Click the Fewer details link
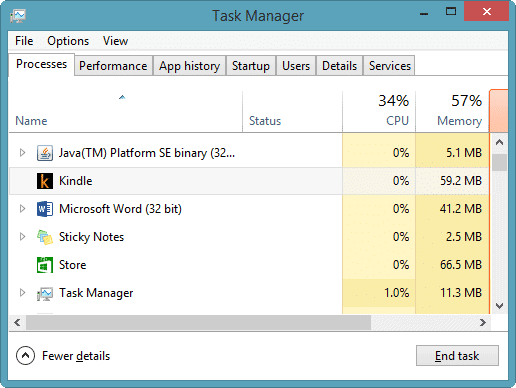516x388 pixels. pyautogui.click(x=76, y=356)
